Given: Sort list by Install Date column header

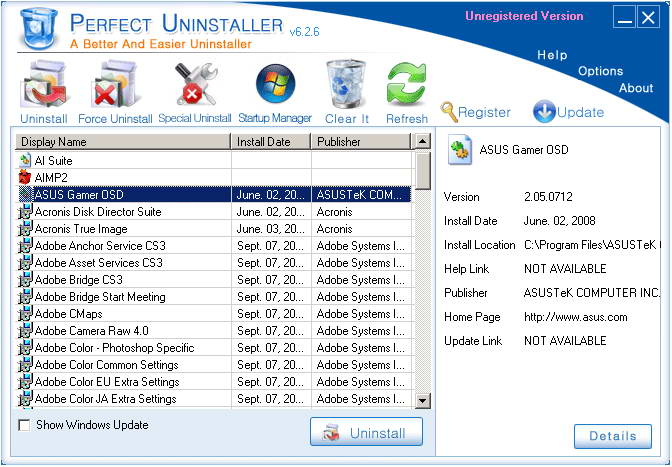Looking at the screenshot, I should (271, 142).
